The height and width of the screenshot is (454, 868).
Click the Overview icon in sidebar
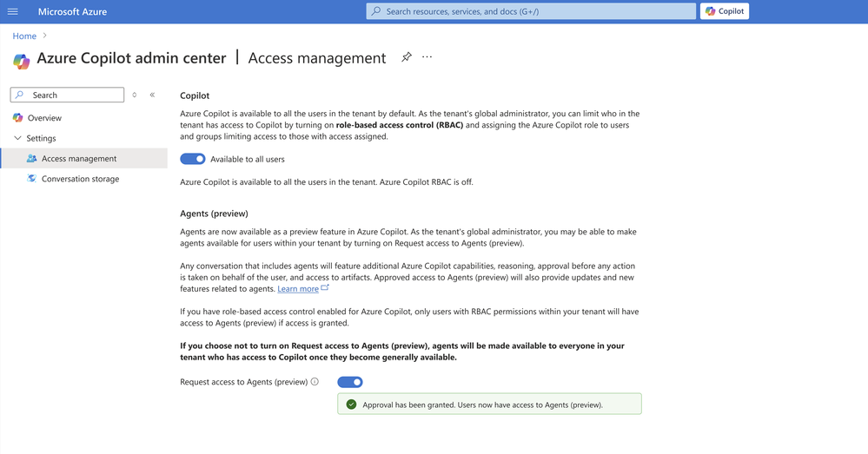click(17, 118)
